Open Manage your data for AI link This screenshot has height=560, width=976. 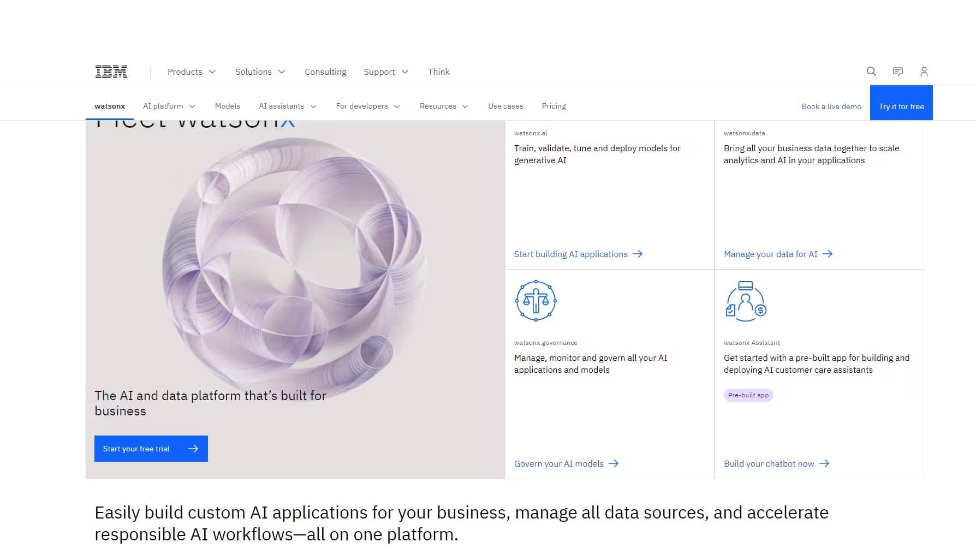tap(778, 254)
